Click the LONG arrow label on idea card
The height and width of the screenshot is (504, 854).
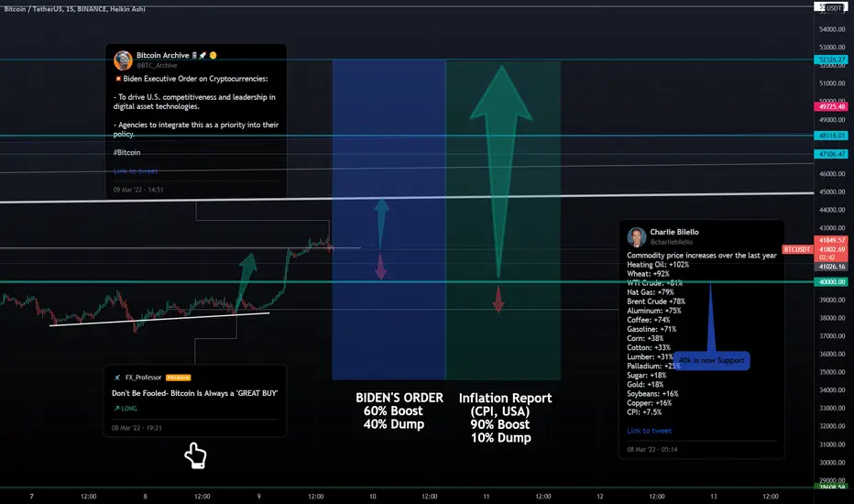point(126,408)
